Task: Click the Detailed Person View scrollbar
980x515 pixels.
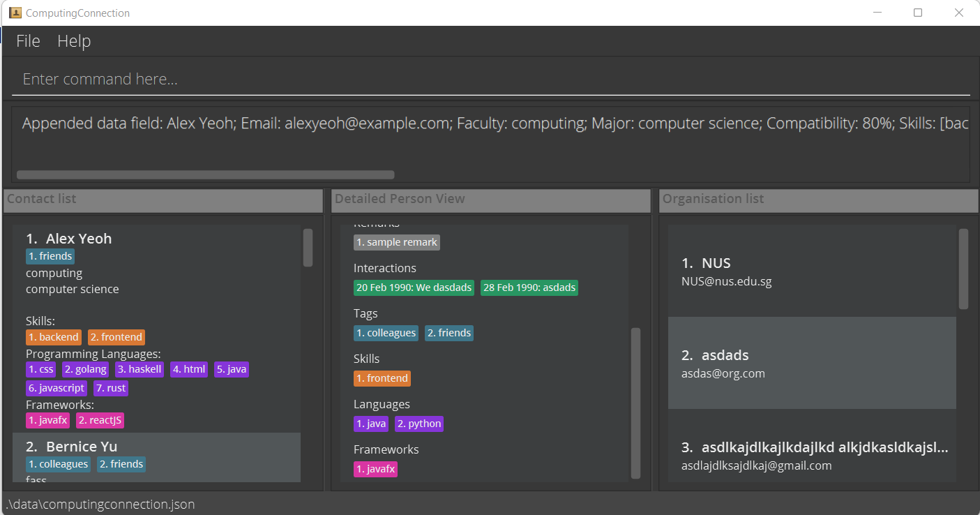Action: pos(635,403)
